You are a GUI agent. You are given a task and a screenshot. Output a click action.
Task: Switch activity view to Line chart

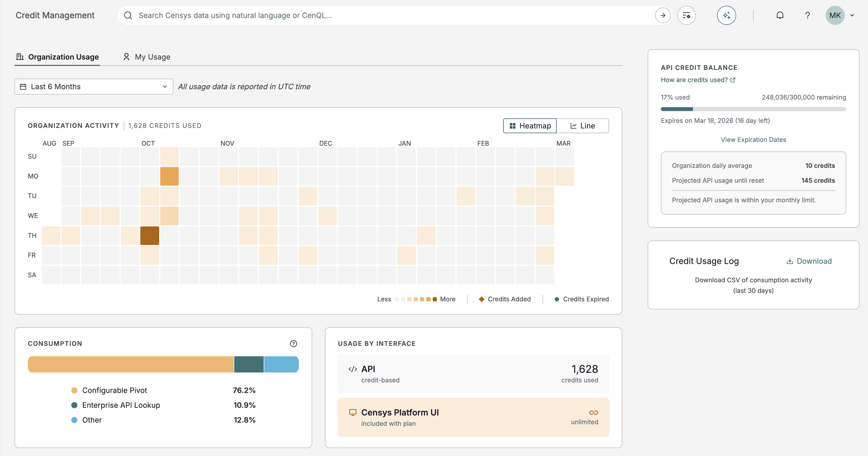[x=582, y=126]
